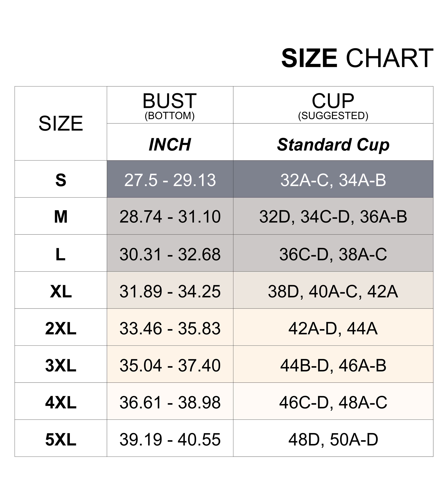Select the 48D, 50A-D cup cell
This screenshot has width=448, height=477.
(333, 438)
